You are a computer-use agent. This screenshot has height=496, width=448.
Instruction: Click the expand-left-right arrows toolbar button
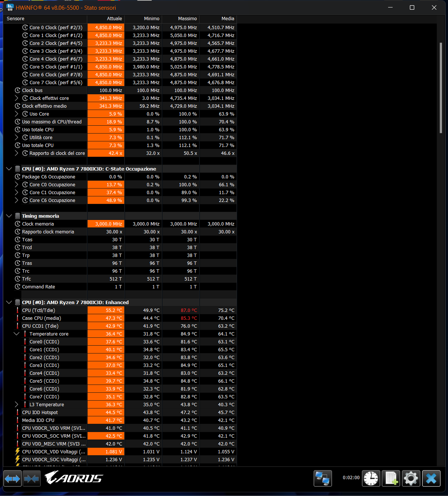12,478
